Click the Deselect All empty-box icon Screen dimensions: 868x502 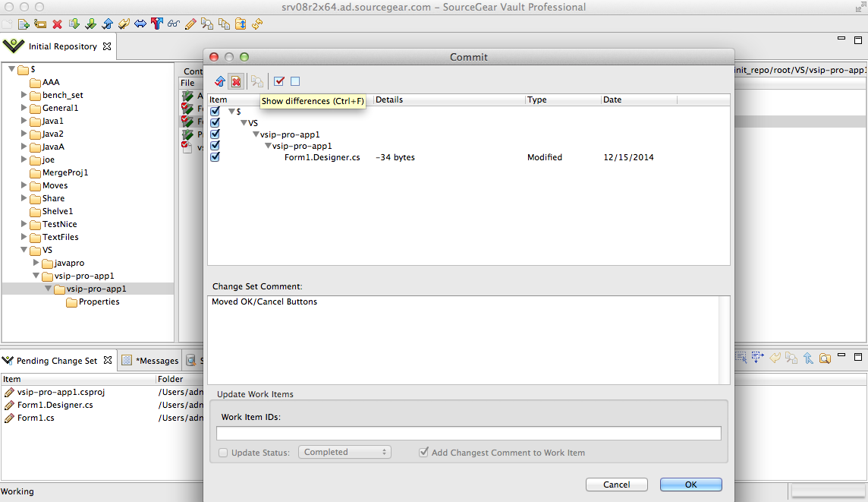click(295, 81)
